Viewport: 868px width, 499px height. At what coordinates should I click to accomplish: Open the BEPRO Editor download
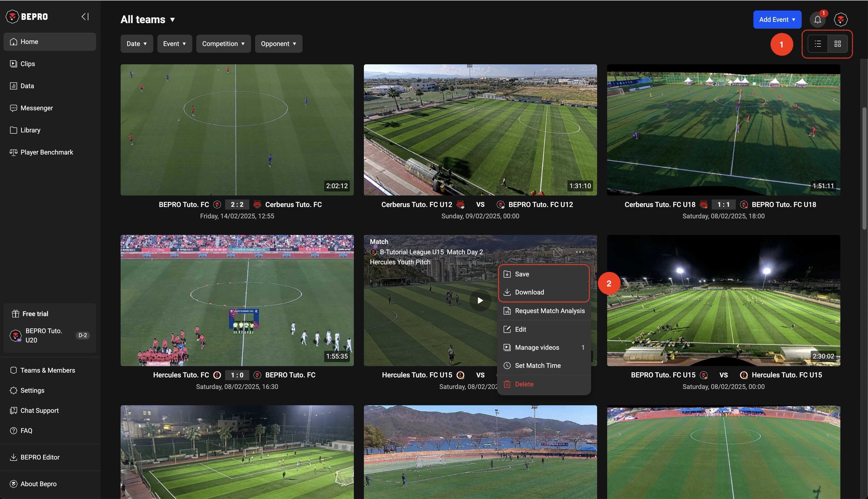[40, 457]
